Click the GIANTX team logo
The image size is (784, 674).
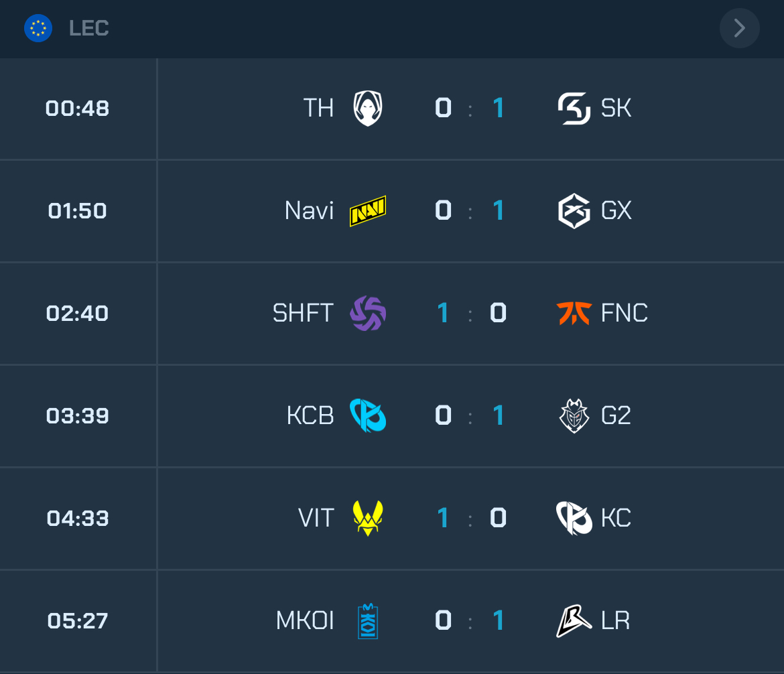click(574, 211)
